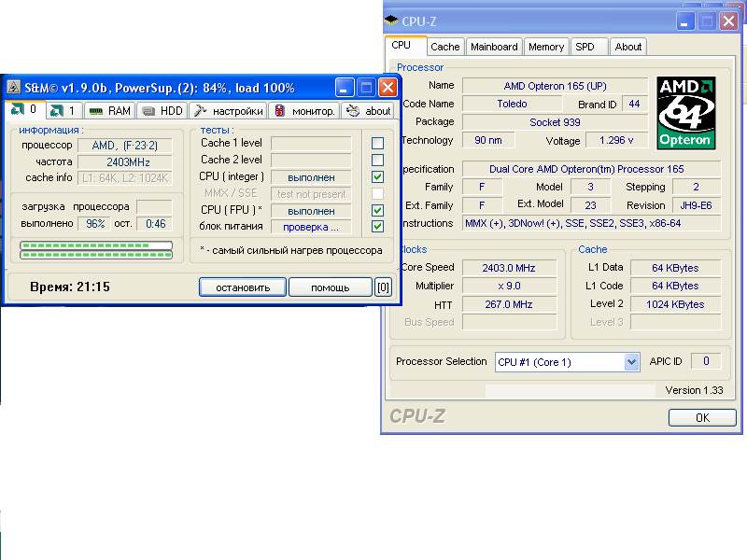Click the выполнено 96% value
Viewport: 747px width, 560px height.
95,223
